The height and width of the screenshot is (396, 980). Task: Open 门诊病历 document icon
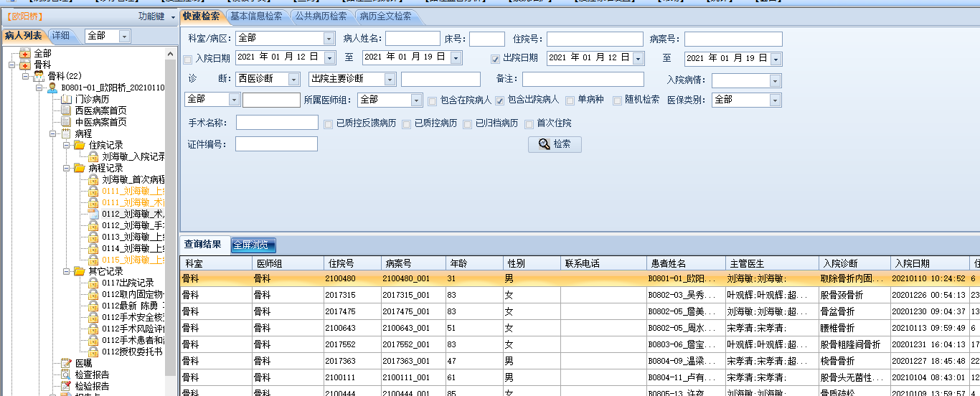tap(67, 99)
